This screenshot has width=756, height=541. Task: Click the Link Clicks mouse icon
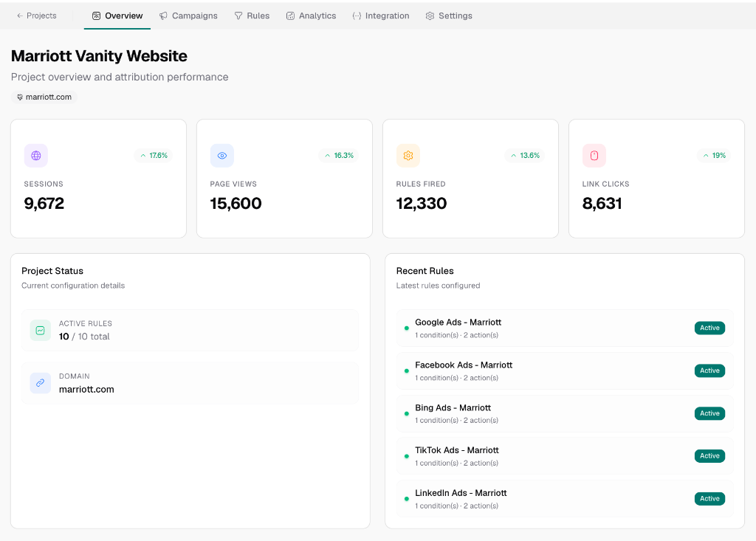tap(594, 156)
